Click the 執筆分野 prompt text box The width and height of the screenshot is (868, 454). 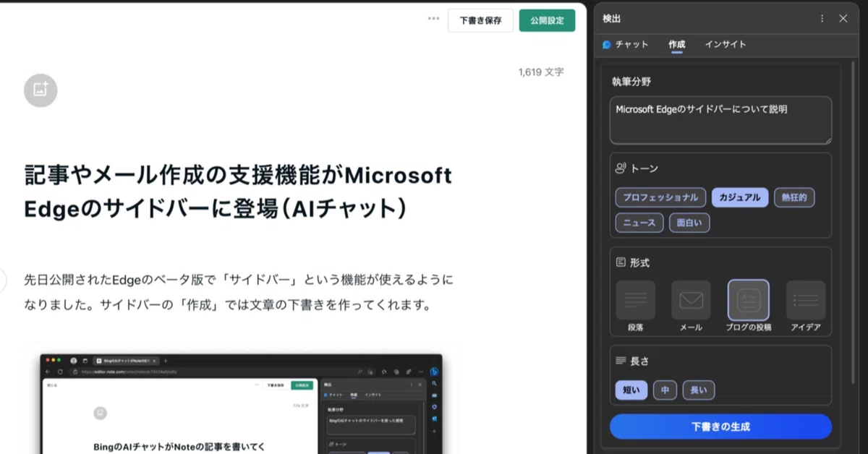[x=720, y=120]
